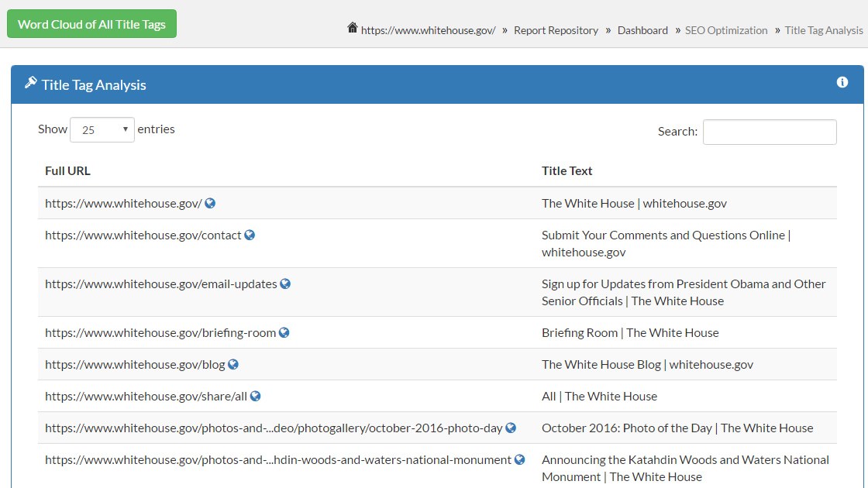Click title 'The White House | whitehouse.gov'
Screen dimensions: 868x488
[x=634, y=203]
